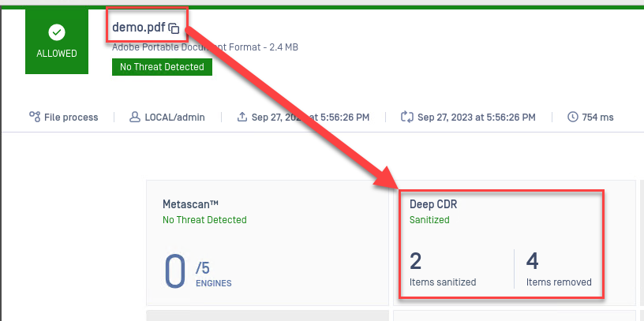Click the user icon next to LOCAL/admin
Image resolution: width=644 pixels, height=321 pixels.
click(x=136, y=118)
